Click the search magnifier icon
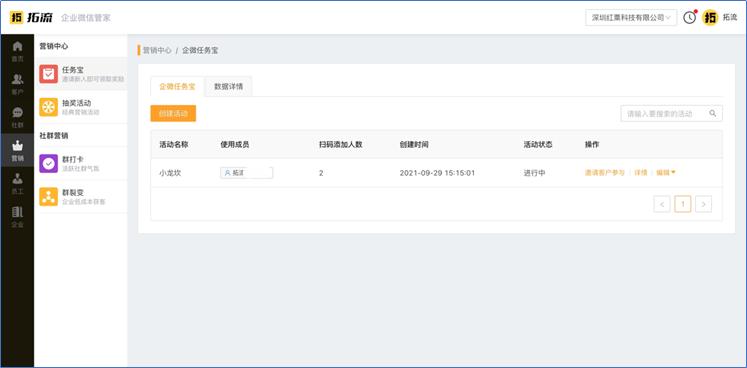This screenshot has height=368, width=747. tap(713, 113)
